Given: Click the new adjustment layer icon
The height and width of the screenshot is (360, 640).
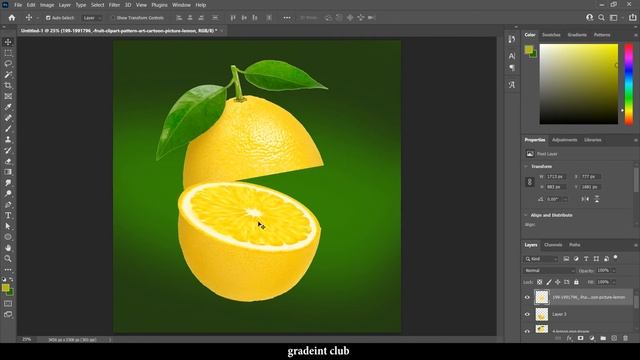Looking at the screenshot, I should pos(592,338).
